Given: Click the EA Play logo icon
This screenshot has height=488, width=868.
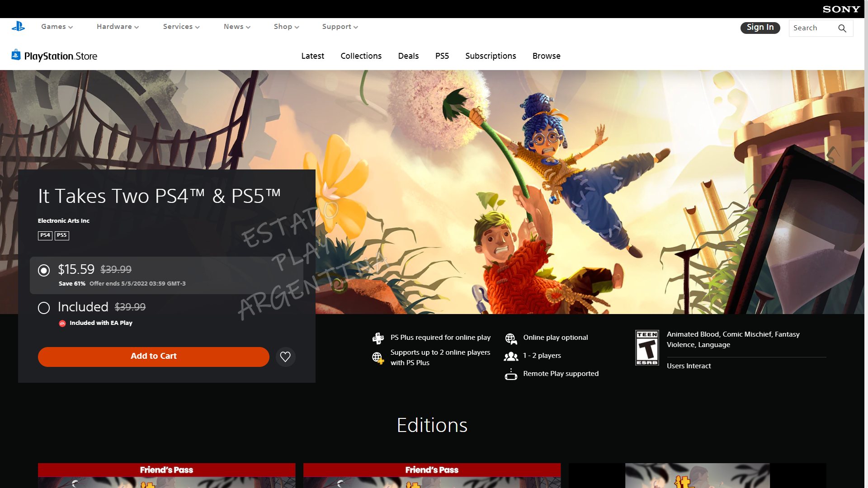Looking at the screenshot, I should point(62,323).
